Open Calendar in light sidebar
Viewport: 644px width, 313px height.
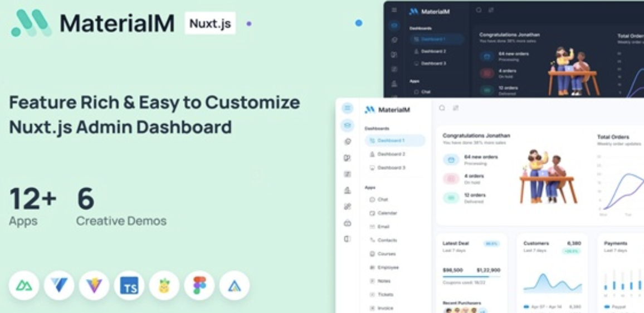pos(384,213)
